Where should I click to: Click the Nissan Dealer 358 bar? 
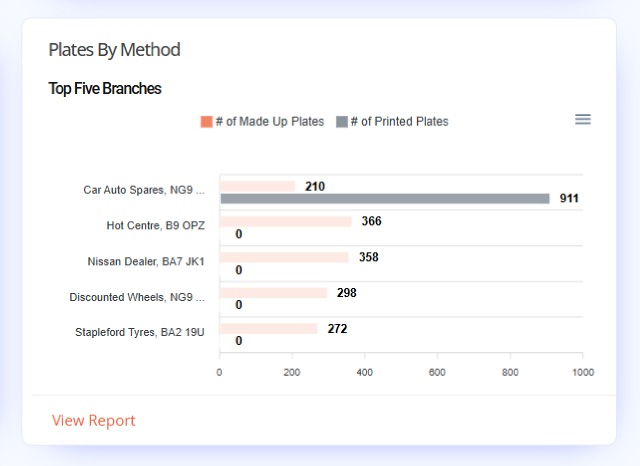(284, 257)
